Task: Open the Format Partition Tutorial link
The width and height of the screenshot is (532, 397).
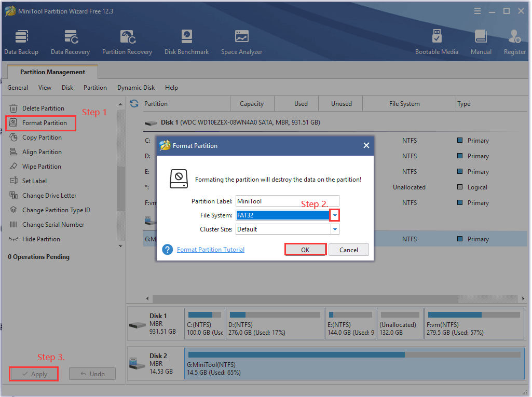Action: pyautogui.click(x=211, y=250)
